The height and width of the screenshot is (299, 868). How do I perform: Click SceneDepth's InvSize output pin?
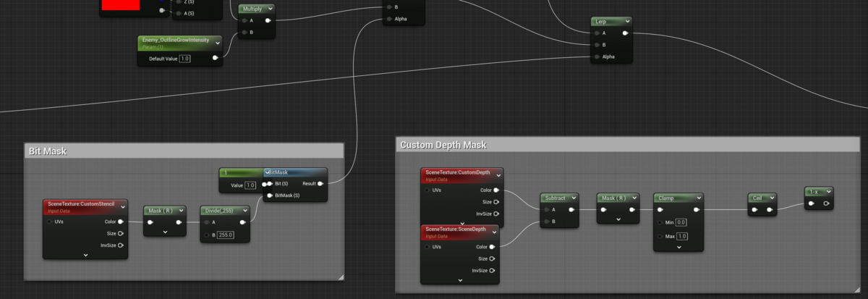tap(492, 270)
